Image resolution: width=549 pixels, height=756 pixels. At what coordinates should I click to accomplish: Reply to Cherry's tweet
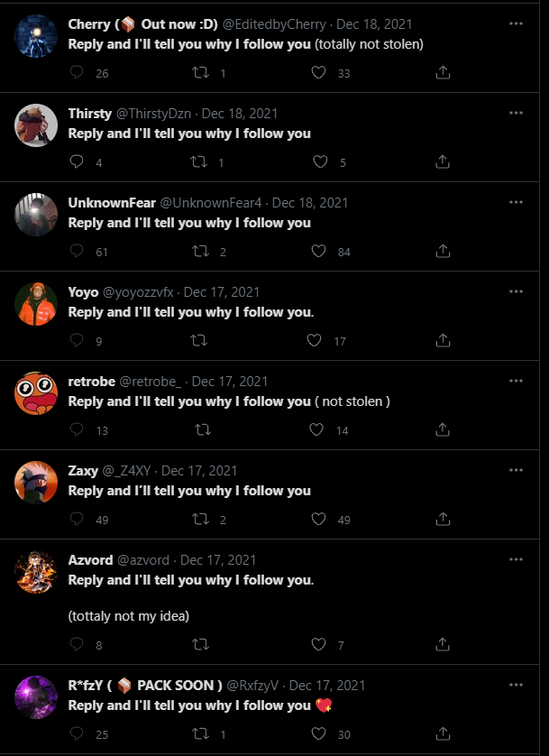[x=77, y=73]
